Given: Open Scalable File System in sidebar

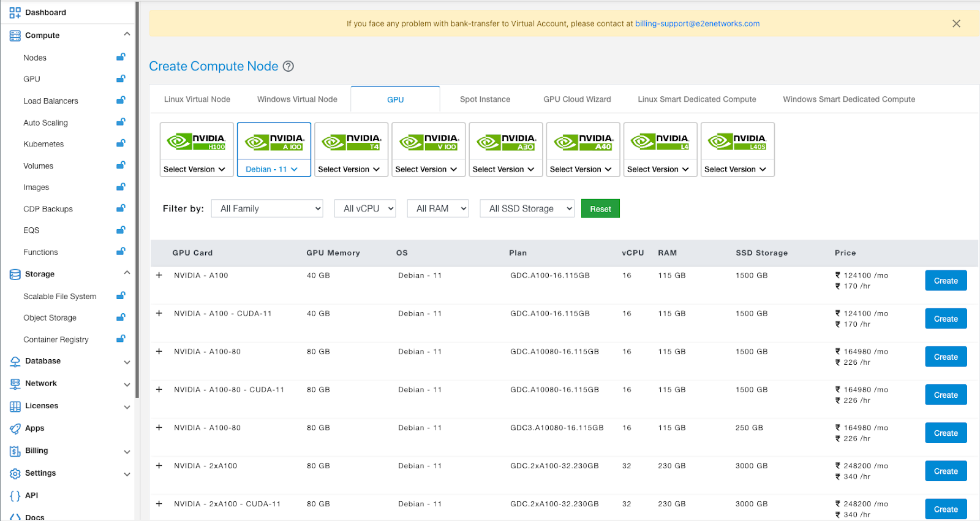Looking at the screenshot, I should point(60,296).
